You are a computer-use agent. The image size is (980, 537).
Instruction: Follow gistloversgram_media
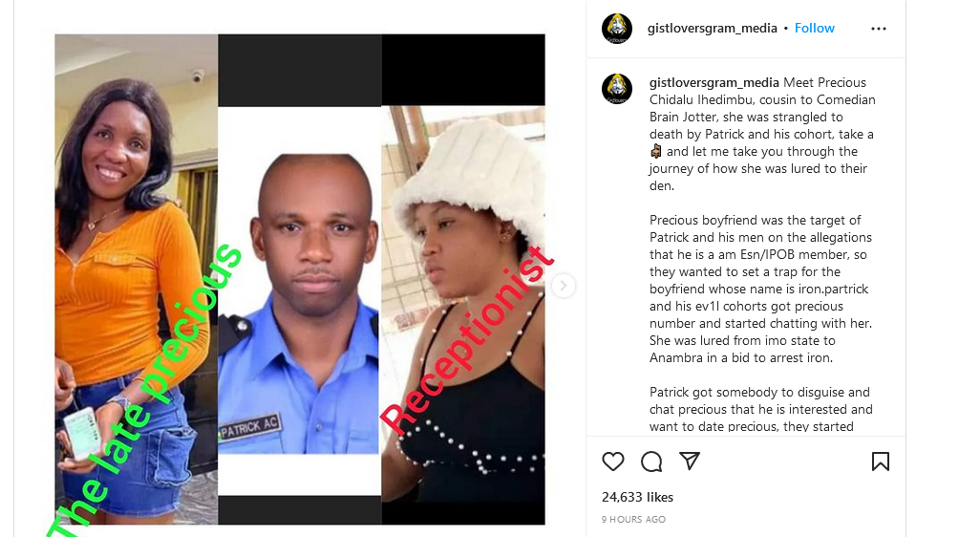[x=815, y=28]
